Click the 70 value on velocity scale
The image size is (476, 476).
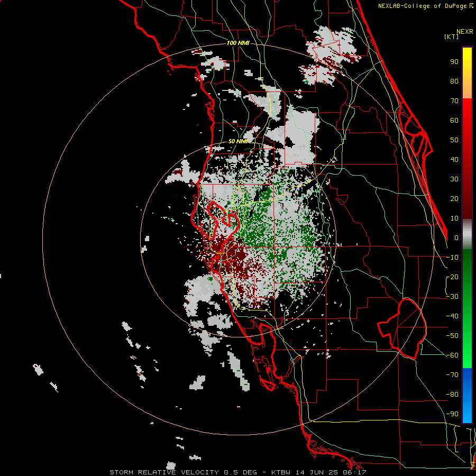(x=454, y=101)
